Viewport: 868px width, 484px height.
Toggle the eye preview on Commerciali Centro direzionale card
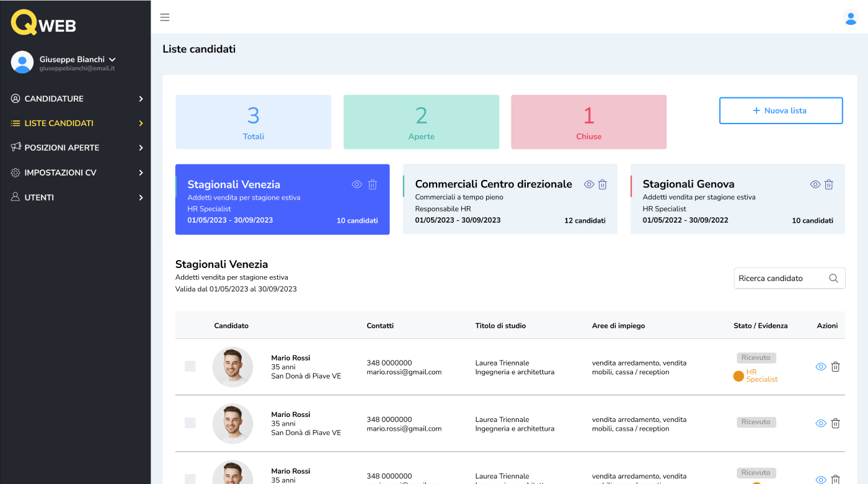pyautogui.click(x=588, y=184)
